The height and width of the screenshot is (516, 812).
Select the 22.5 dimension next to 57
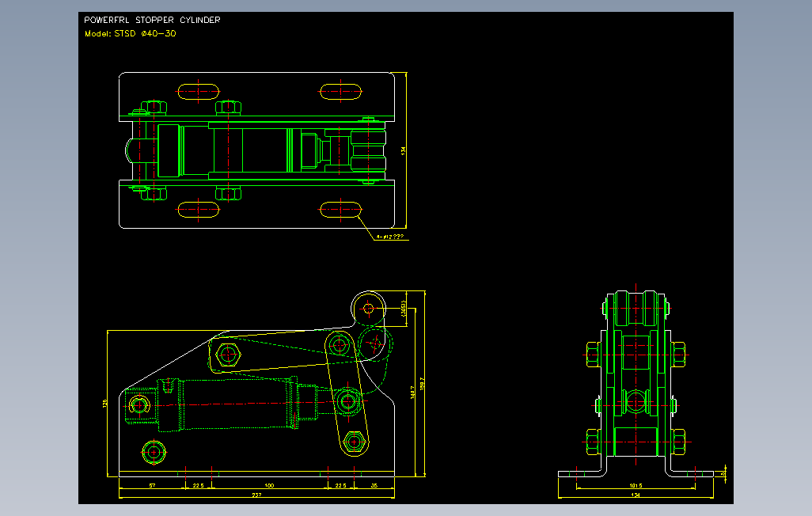[199, 485]
